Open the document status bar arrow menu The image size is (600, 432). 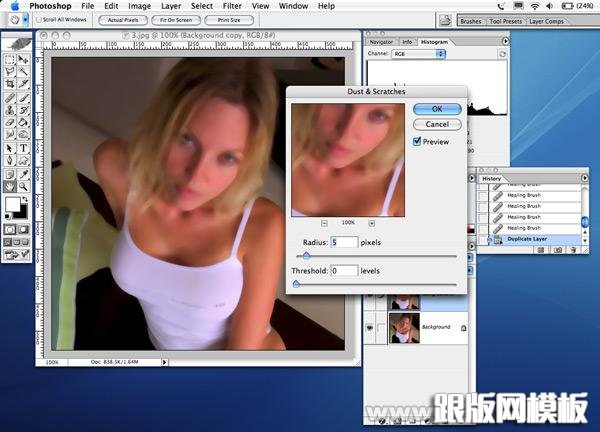pyautogui.click(x=165, y=362)
